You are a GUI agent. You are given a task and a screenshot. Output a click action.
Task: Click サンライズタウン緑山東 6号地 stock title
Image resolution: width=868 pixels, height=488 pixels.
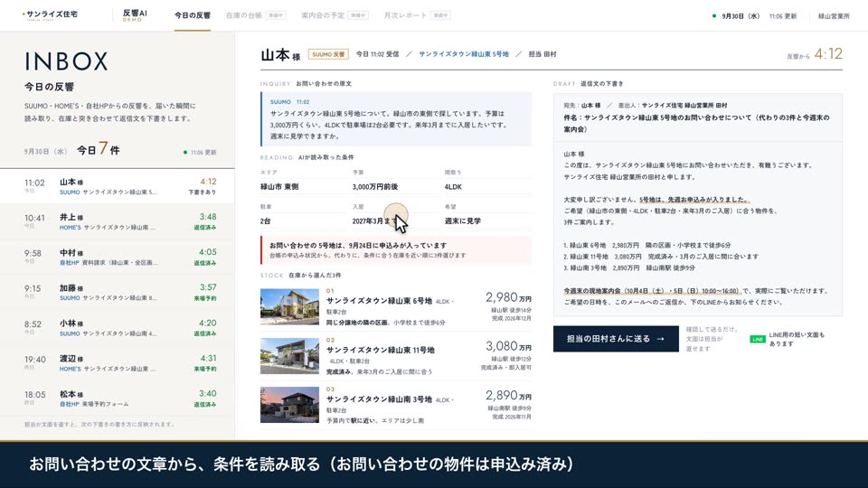pos(379,301)
